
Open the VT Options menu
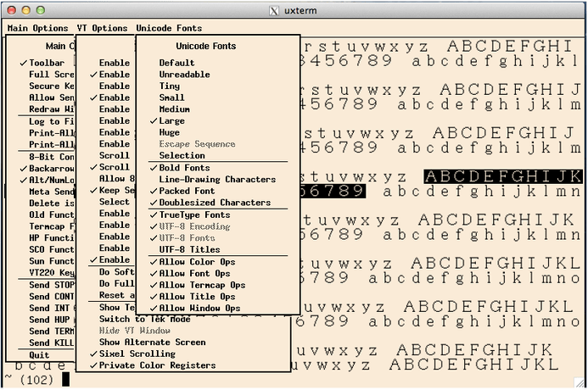(101, 28)
